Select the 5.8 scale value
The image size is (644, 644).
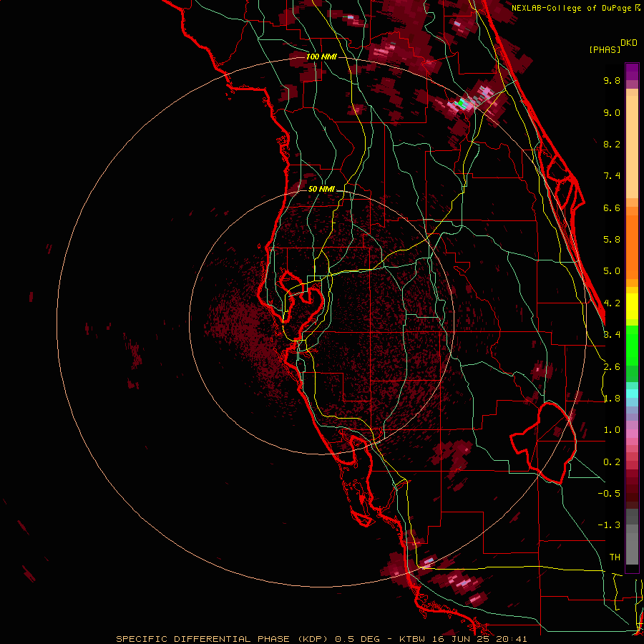coord(612,240)
